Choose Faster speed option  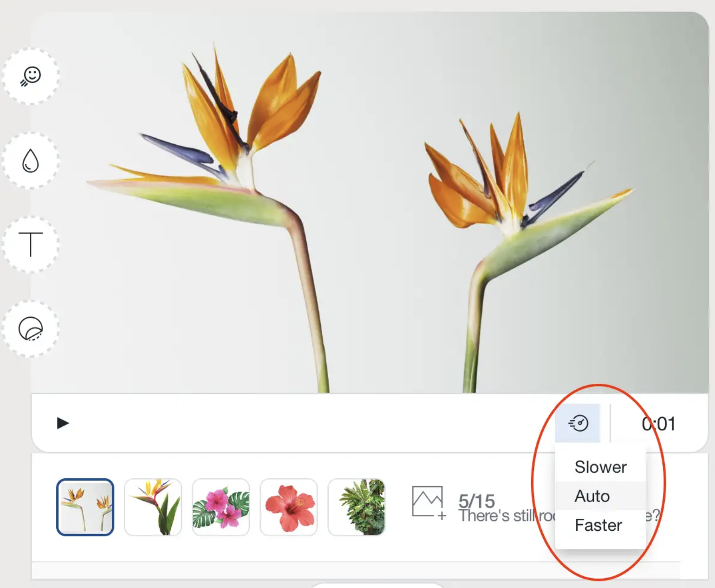(x=600, y=525)
